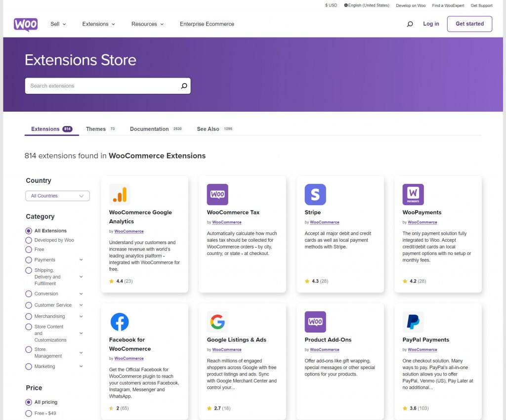Expand Store Content and Customizations chevron
The height and width of the screenshot is (420, 506).
coord(82,333)
